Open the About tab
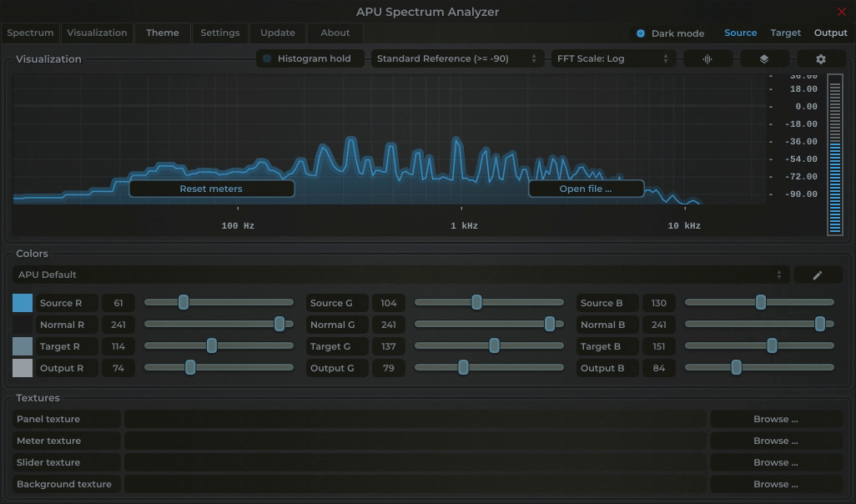This screenshot has width=856, height=504. tap(335, 33)
